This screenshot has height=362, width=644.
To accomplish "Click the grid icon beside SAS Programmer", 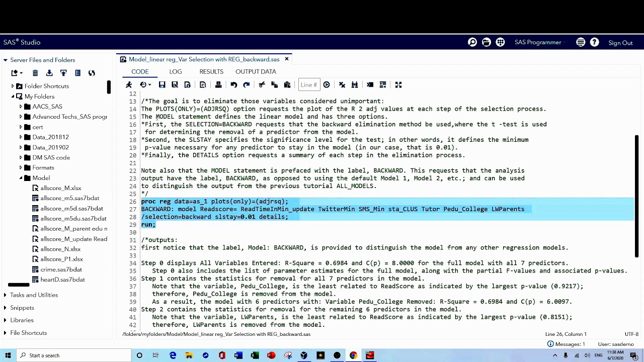I will pos(500,43).
